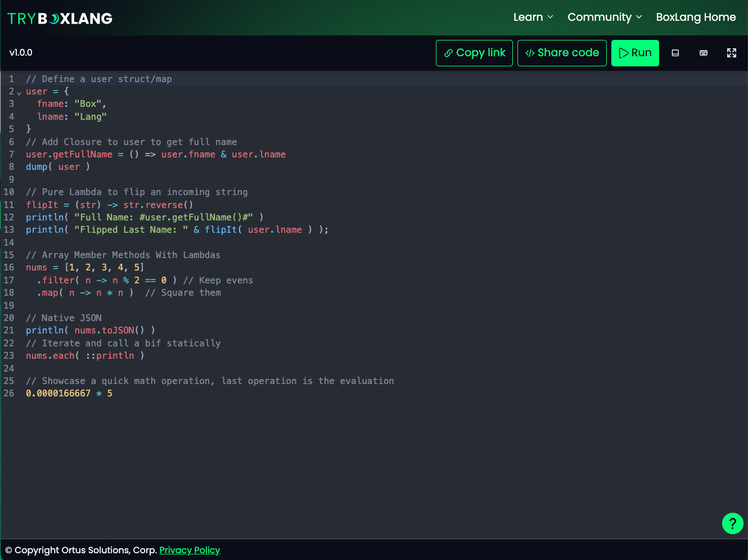Toggle the console output panel icon
This screenshot has width=748, height=560.
(x=675, y=52)
